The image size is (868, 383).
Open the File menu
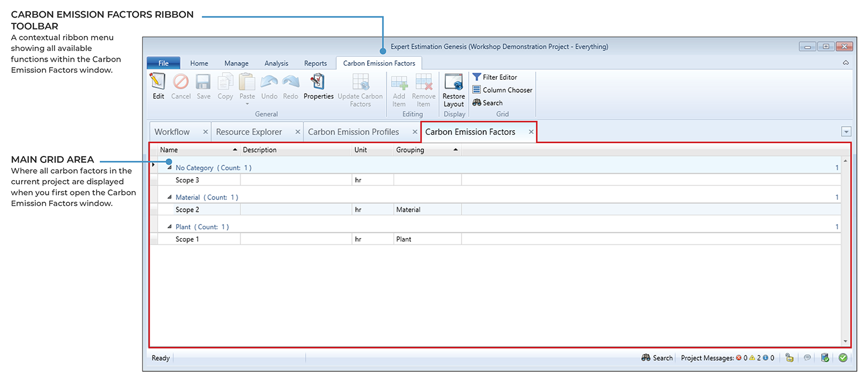[163, 63]
